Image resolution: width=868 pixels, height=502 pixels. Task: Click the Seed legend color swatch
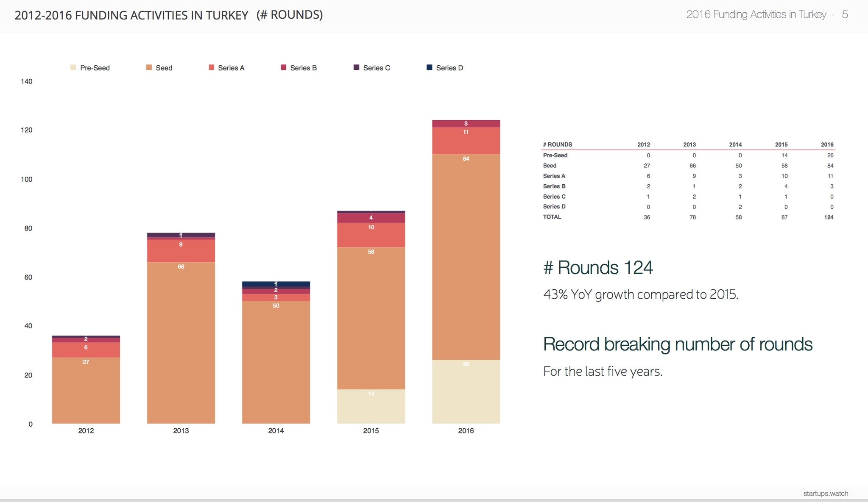click(x=149, y=67)
